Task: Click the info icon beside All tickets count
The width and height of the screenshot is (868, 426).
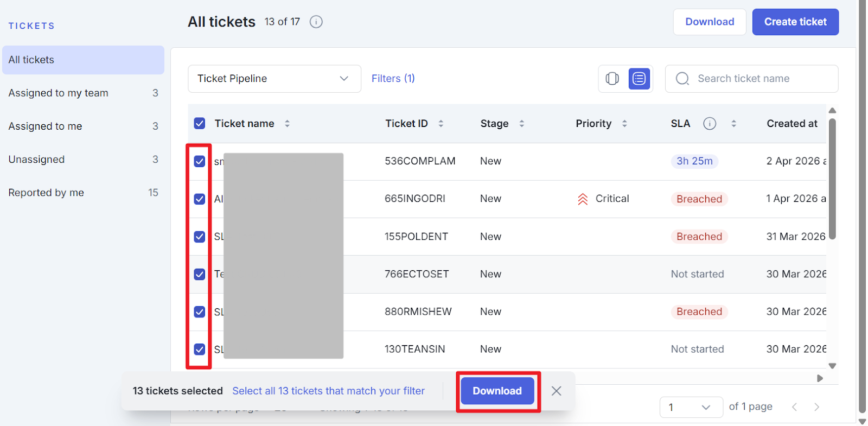Action: pyautogui.click(x=316, y=22)
